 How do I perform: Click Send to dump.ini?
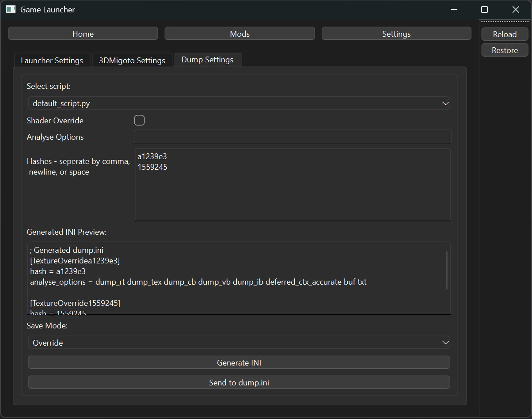pos(239,382)
